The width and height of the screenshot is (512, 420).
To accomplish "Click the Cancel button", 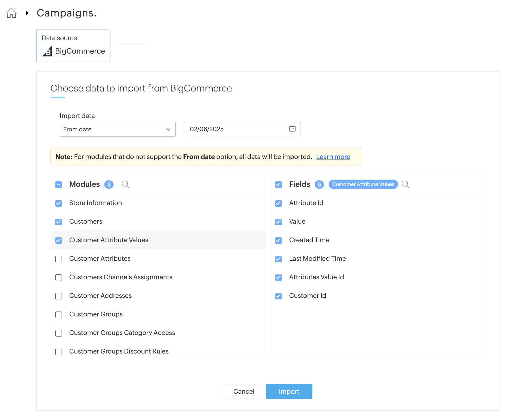I will [x=244, y=391].
